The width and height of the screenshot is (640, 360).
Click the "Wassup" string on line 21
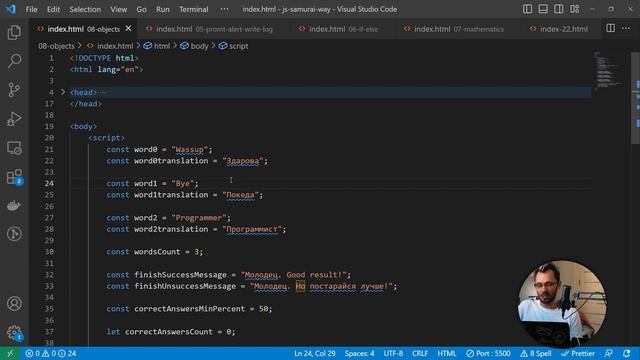point(189,149)
